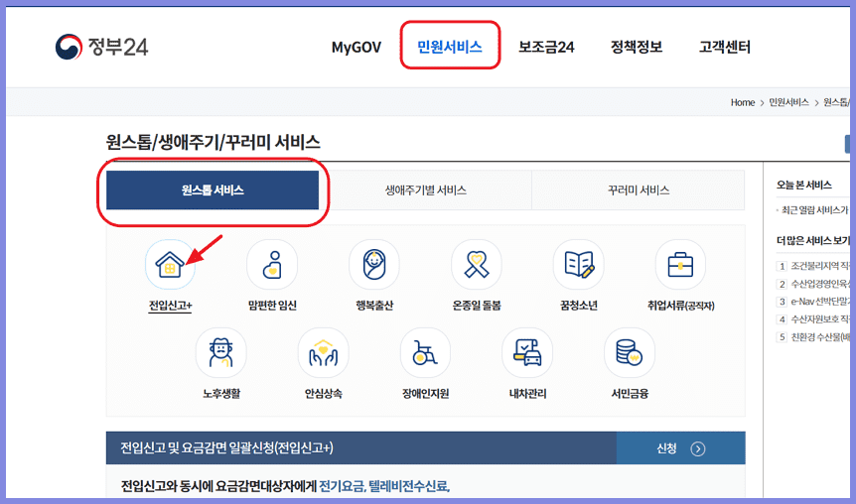Viewport: 856px width, 504px height.
Task: Open the 보조금24 menu
Action: tap(546, 47)
